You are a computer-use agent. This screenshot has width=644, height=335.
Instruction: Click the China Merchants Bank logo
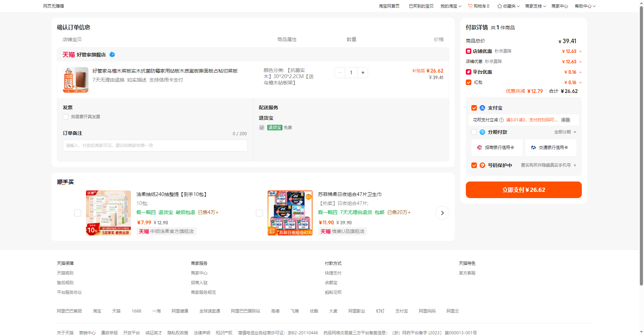coord(480,148)
